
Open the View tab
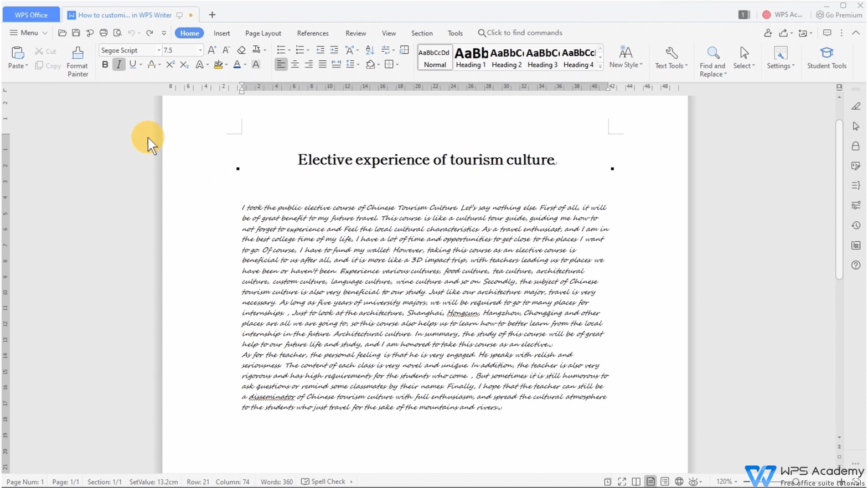tap(389, 33)
